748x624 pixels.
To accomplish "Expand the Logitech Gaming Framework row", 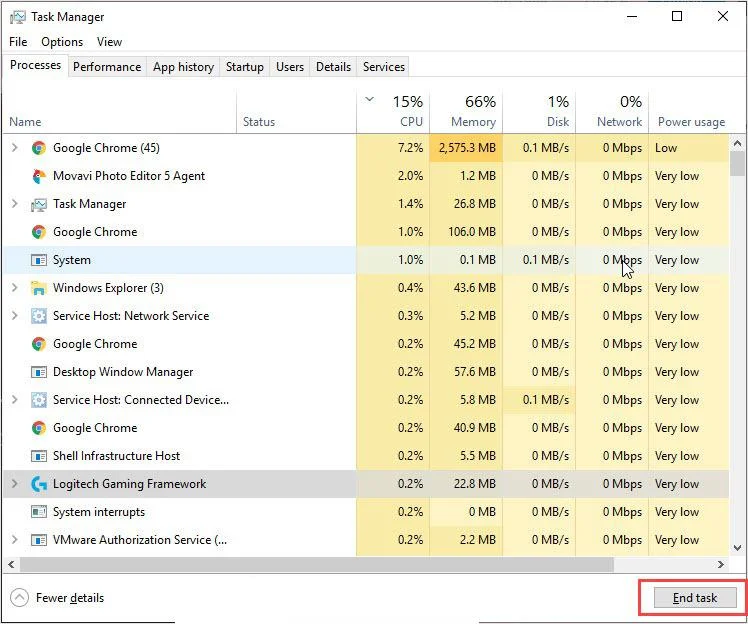I will click(15, 484).
